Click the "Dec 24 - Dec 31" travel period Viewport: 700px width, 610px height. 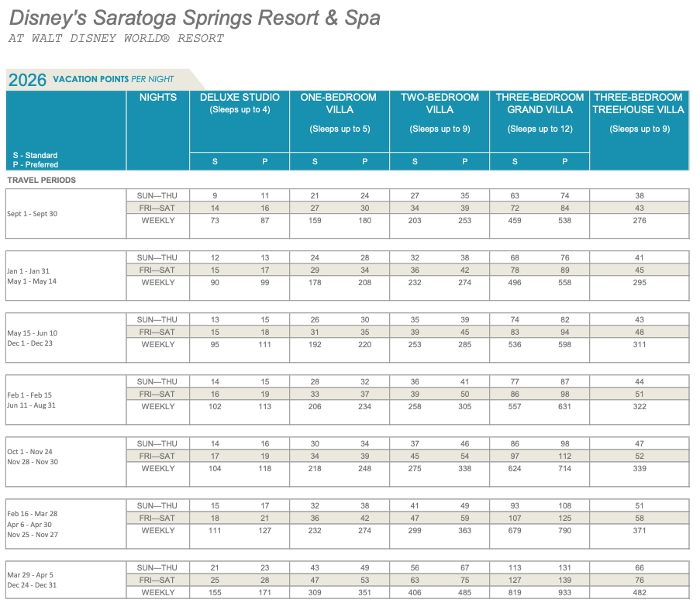pos(32,585)
